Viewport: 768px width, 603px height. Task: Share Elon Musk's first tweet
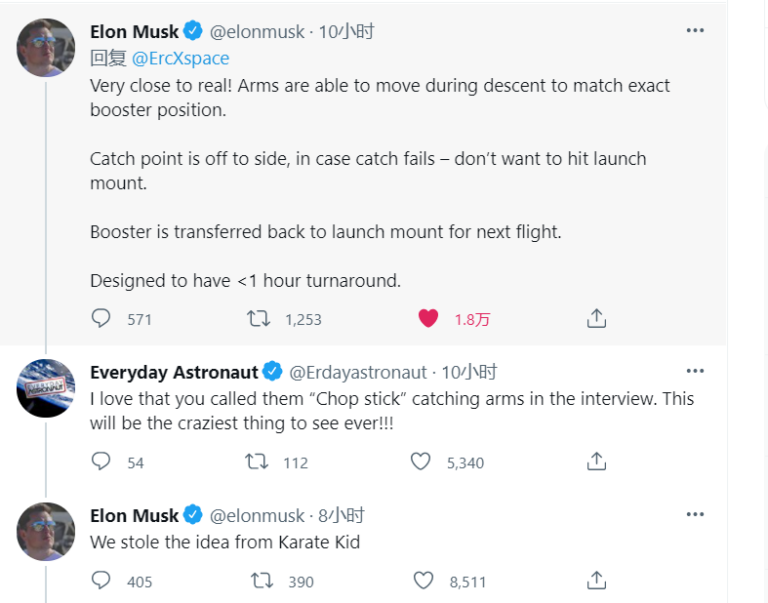pyautogui.click(x=596, y=318)
